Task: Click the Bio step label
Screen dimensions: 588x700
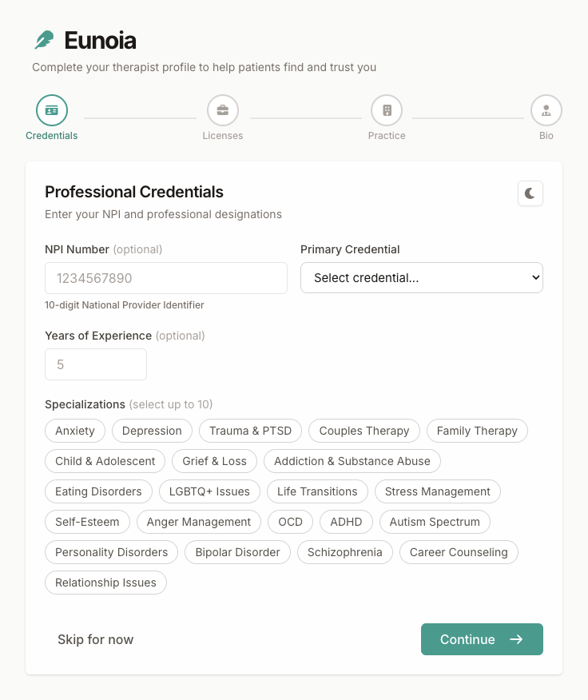Action: [546, 136]
